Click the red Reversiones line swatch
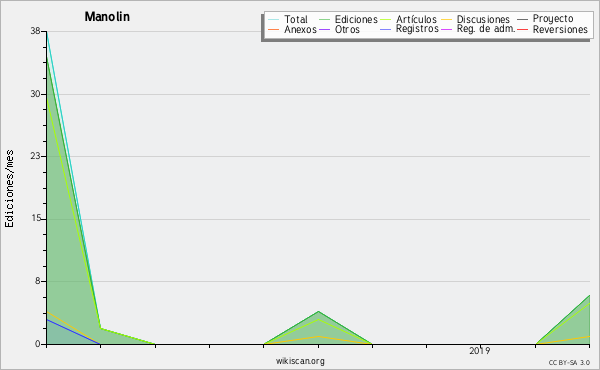This screenshot has height=370, width=600. (523, 29)
